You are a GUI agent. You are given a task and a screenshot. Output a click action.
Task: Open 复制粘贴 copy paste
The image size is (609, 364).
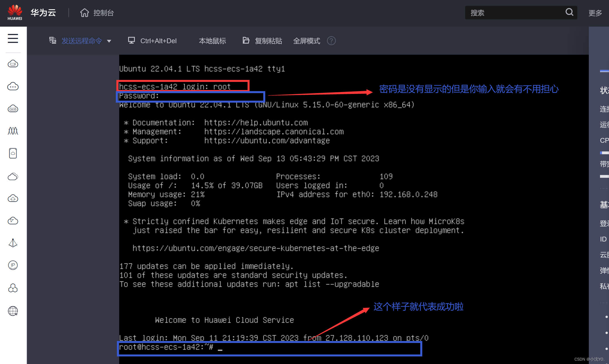coord(268,41)
